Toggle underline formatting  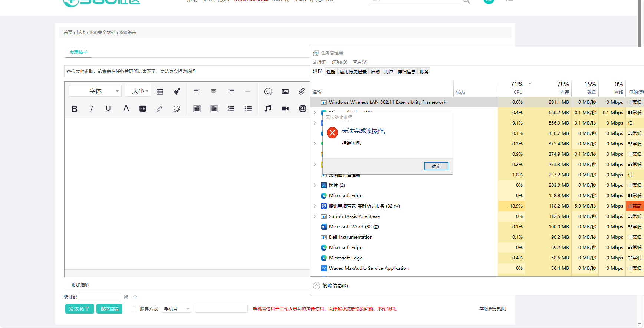(x=108, y=109)
